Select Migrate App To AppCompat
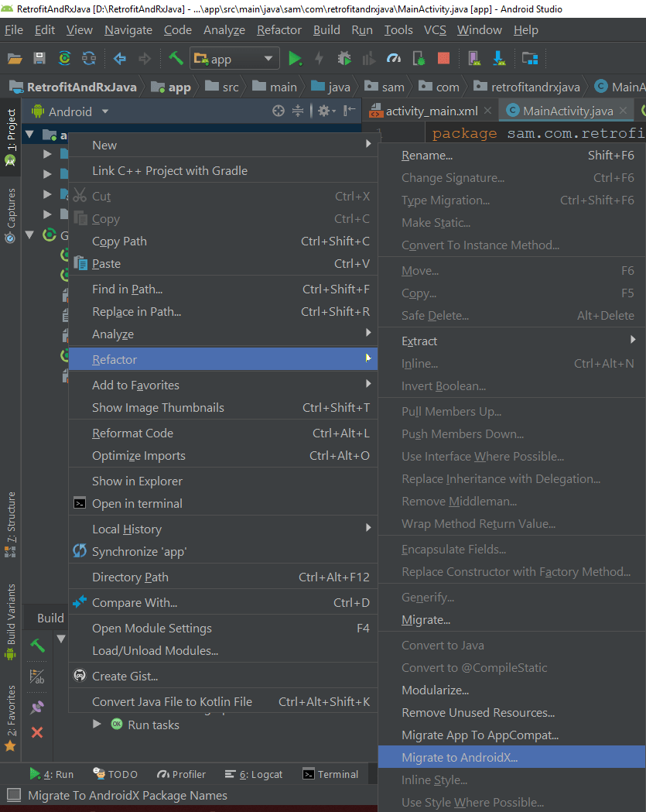The height and width of the screenshot is (812, 646). pos(512,735)
